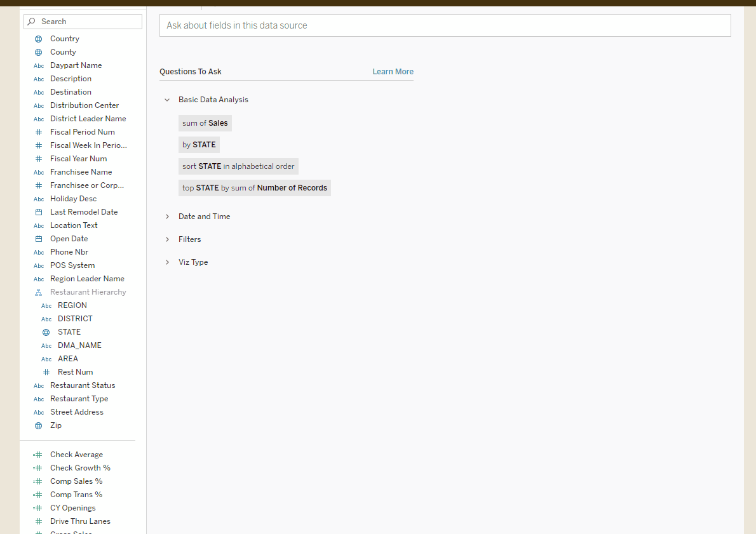Open the Learn More link
Screen dimensions: 756x534
[x=393, y=71]
